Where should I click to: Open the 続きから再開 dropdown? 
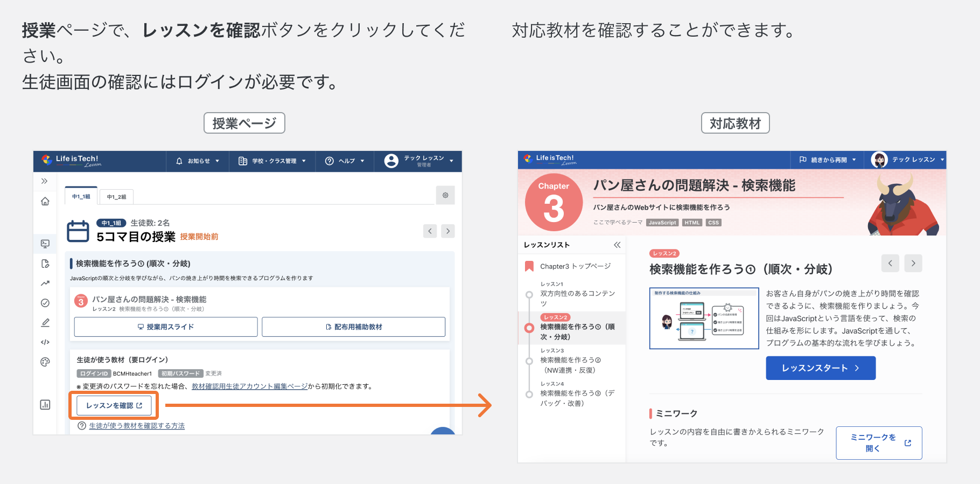point(828,160)
